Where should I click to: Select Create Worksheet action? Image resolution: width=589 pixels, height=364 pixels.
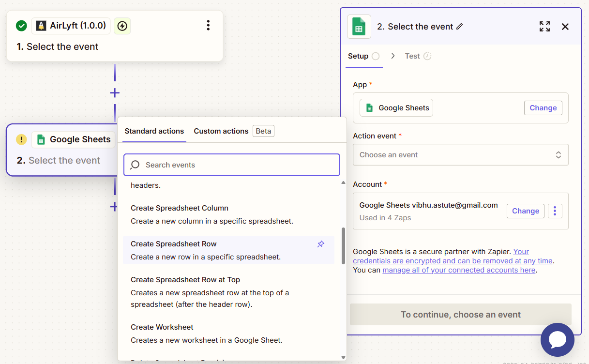click(x=228, y=334)
